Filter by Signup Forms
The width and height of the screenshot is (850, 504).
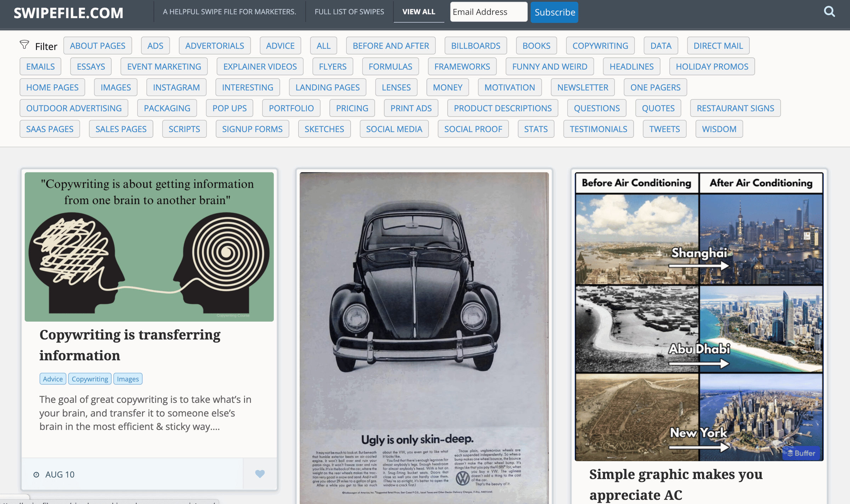(x=252, y=129)
